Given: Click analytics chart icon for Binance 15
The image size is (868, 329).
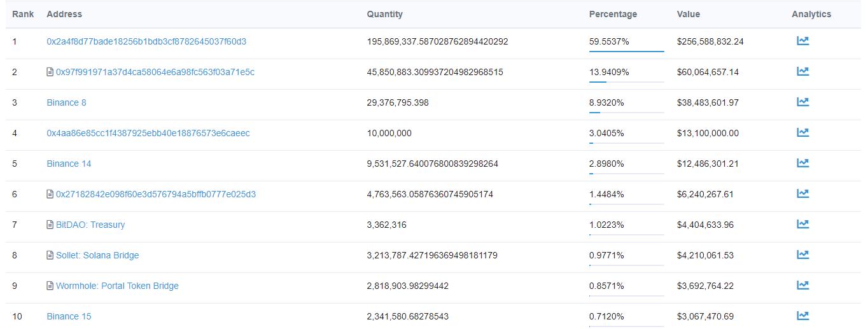Looking at the screenshot, I should (802, 316).
